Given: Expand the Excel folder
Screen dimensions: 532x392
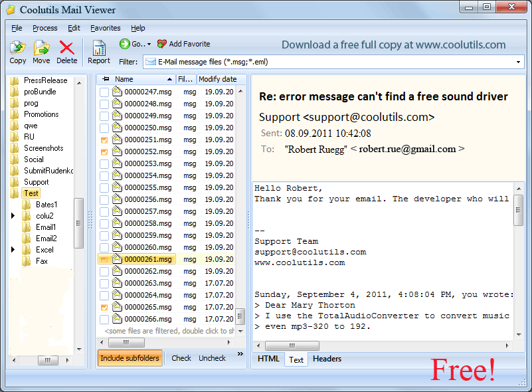Looking at the screenshot, I should point(13,249).
